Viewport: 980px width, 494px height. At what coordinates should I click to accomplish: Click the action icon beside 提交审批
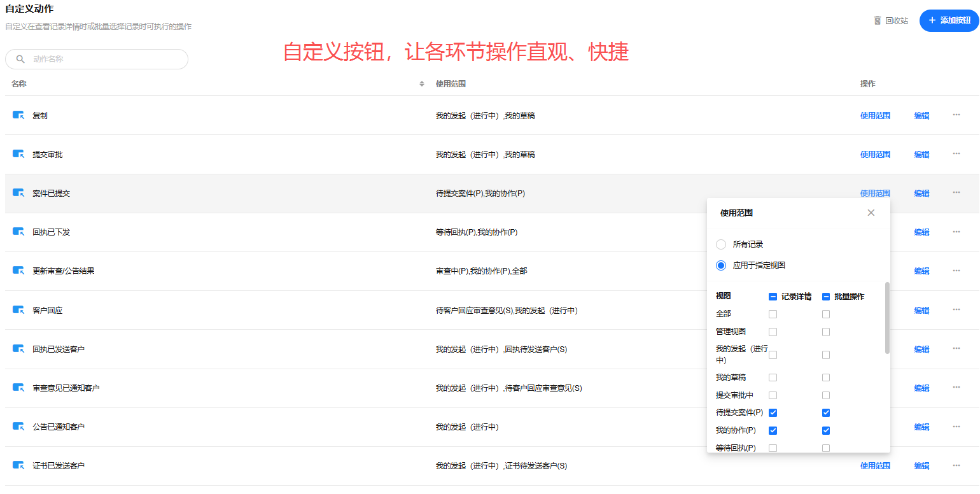[18, 154]
